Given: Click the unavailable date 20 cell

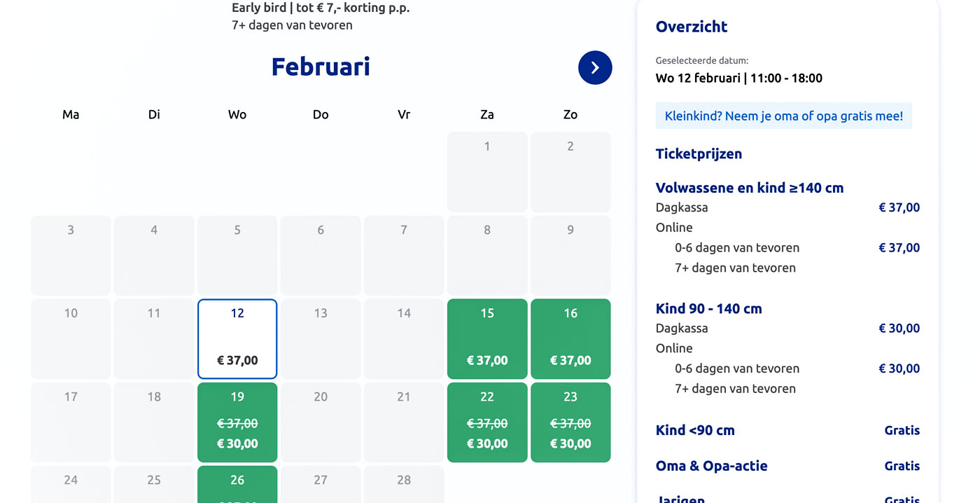Looking at the screenshot, I should pos(321,422).
